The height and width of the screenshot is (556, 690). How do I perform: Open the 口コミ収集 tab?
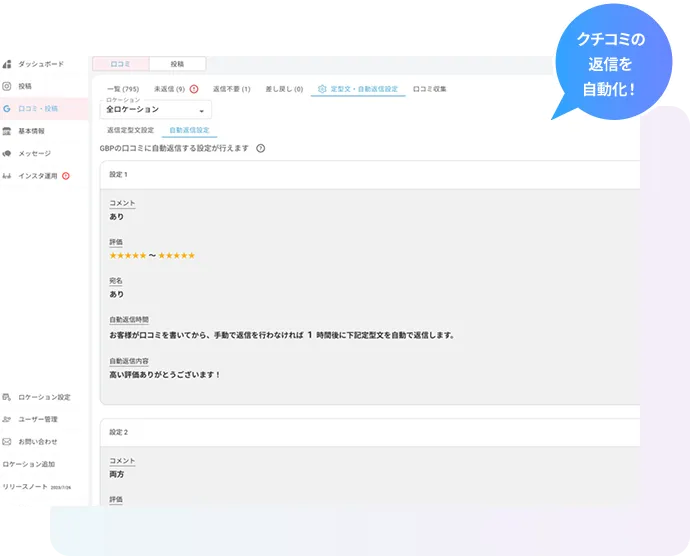coord(429,89)
